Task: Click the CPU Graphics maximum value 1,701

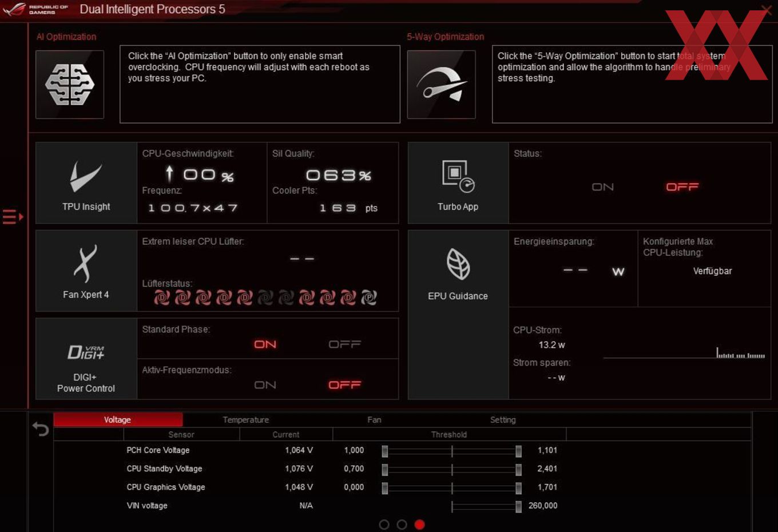Action: click(547, 487)
